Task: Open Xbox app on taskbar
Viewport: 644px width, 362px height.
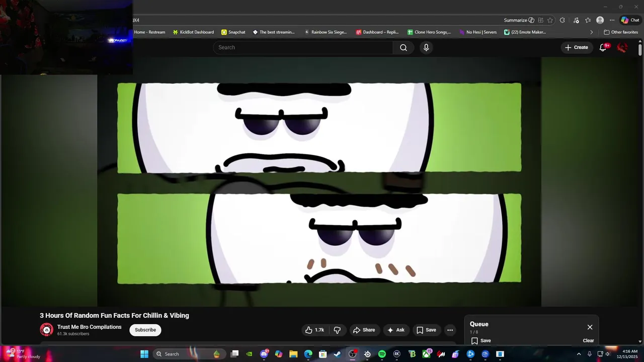Action: point(426,354)
